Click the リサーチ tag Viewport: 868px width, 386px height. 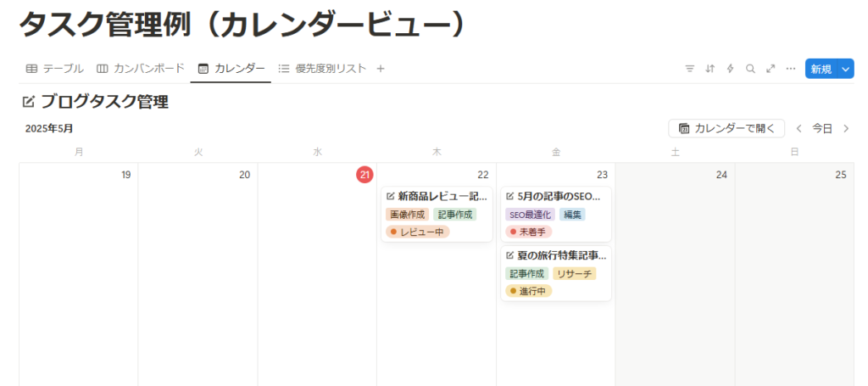(574, 273)
